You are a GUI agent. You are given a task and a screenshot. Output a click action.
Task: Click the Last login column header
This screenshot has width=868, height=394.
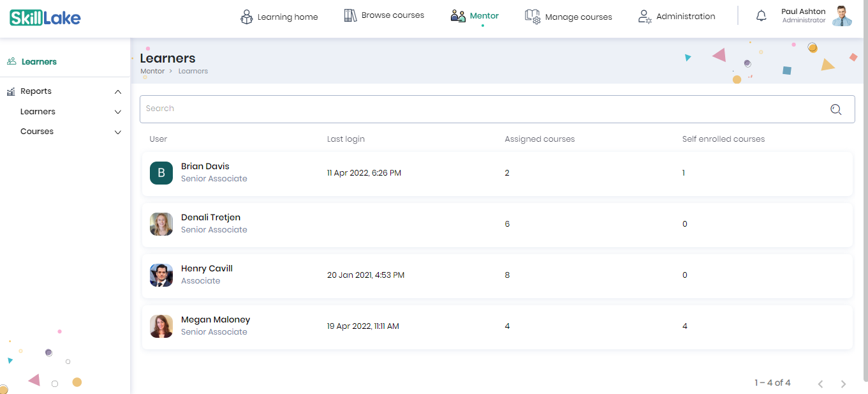tap(346, 139)
